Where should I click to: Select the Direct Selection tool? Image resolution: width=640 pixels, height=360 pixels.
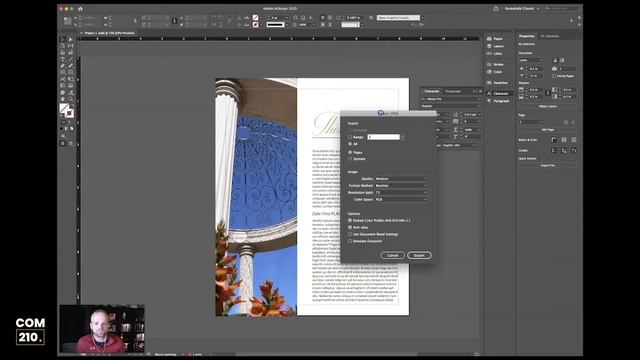point(70,40)
